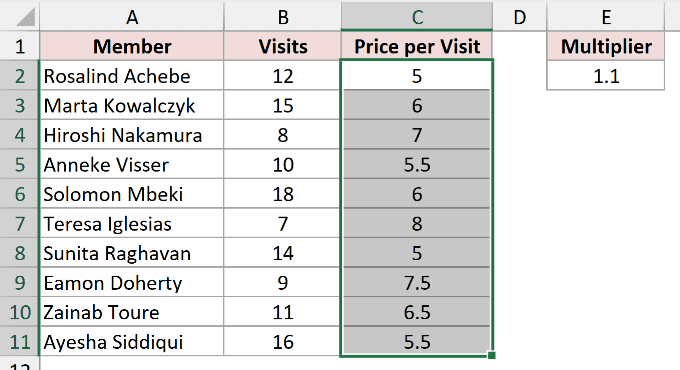Click the Member header cell
This screenshot has height=370, width=680.
pos(132,46)
